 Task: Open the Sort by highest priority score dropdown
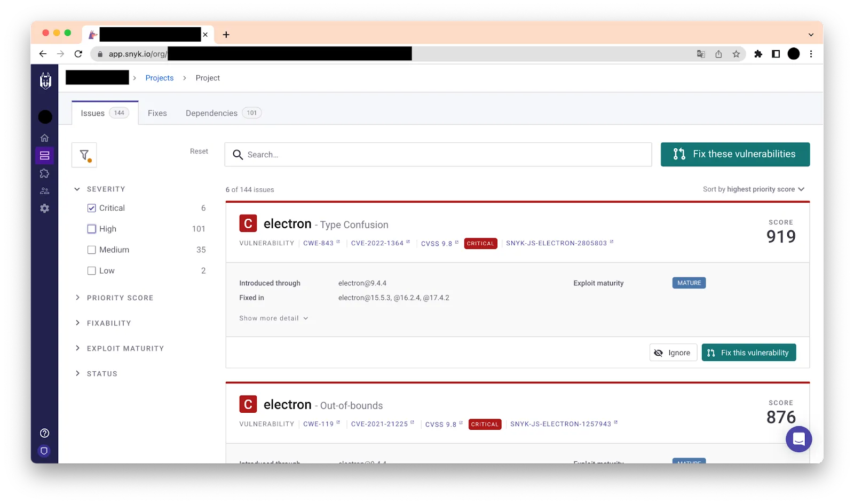(x=754, y=189)
